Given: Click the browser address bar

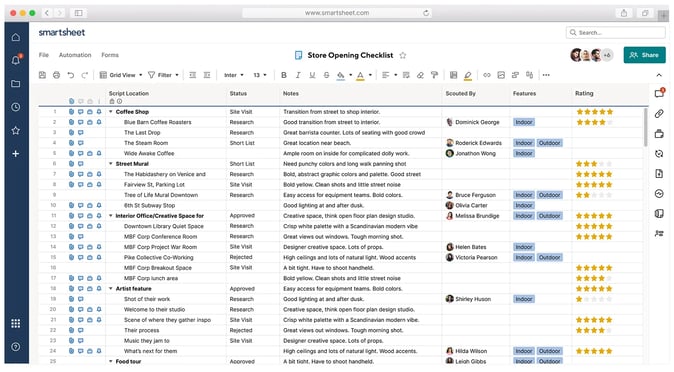Looking at the screenshot, I should [x=337, y=13].
